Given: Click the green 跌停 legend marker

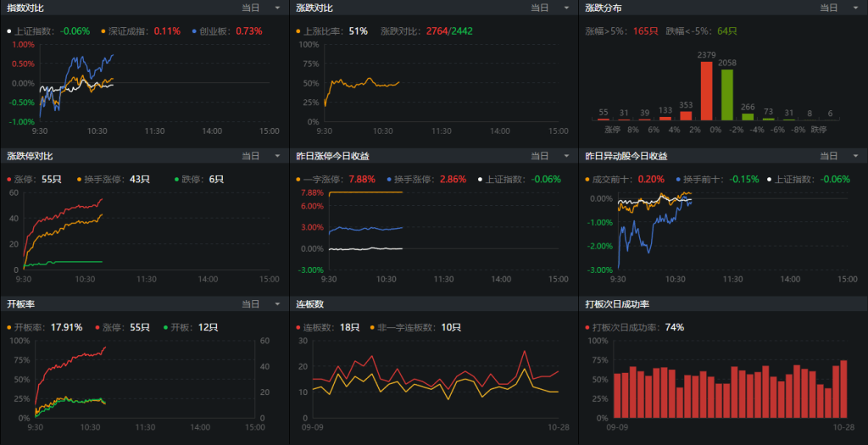Looking at the screenshot, I should pyautogui.click(x=175, y=179).
